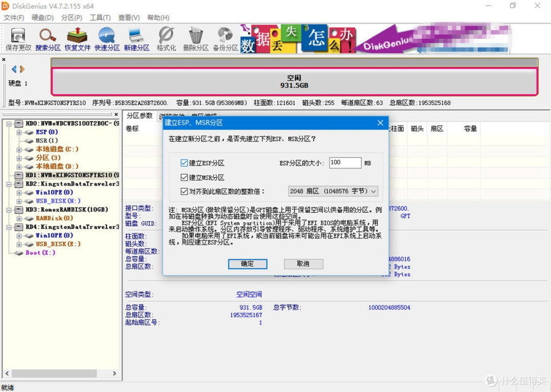Click the 确定 confirm button
This screenshot has height=392, width=551.
(247, 264)
